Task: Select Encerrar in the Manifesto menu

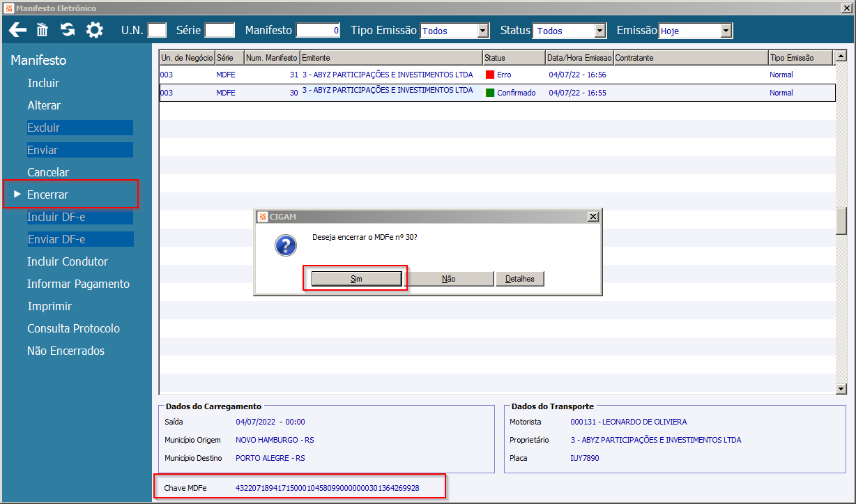Action: [x=48, y=194]
